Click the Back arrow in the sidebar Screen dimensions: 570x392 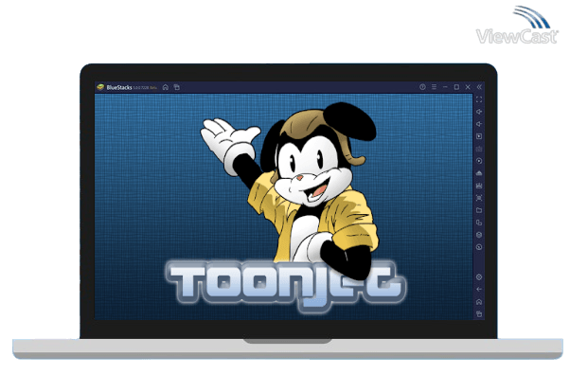479,290
